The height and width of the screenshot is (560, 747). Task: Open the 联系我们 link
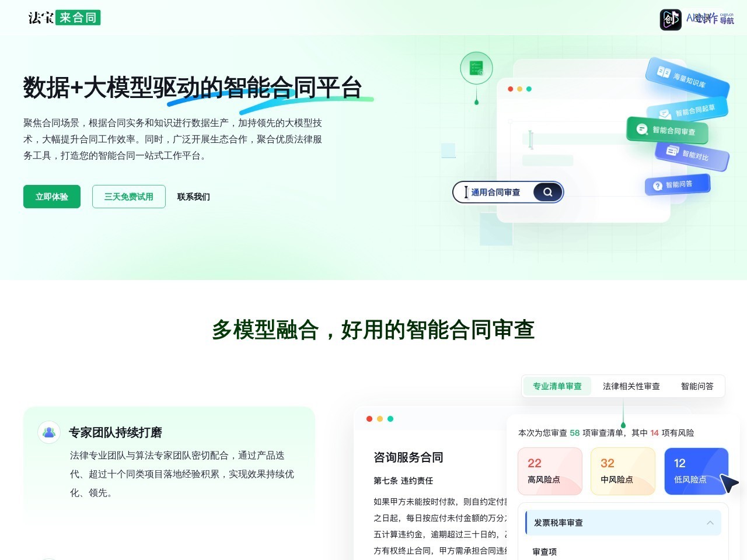click(x=194, y=197)
